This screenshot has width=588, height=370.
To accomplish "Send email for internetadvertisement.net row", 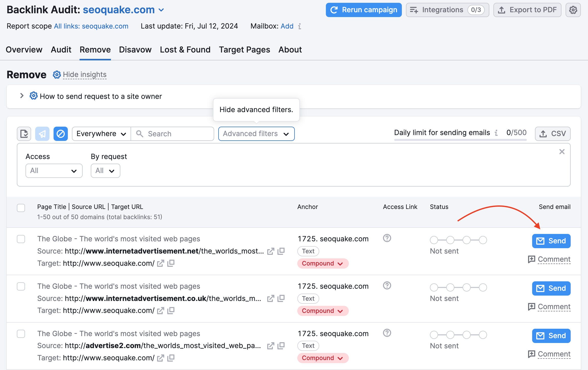I will click(551, 241).
